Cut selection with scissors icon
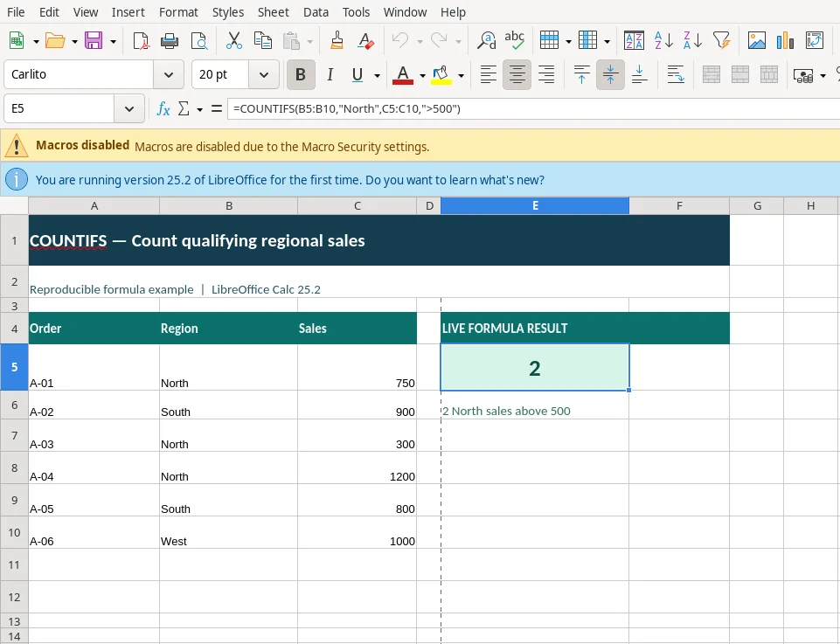 click(x=233, y=41)
